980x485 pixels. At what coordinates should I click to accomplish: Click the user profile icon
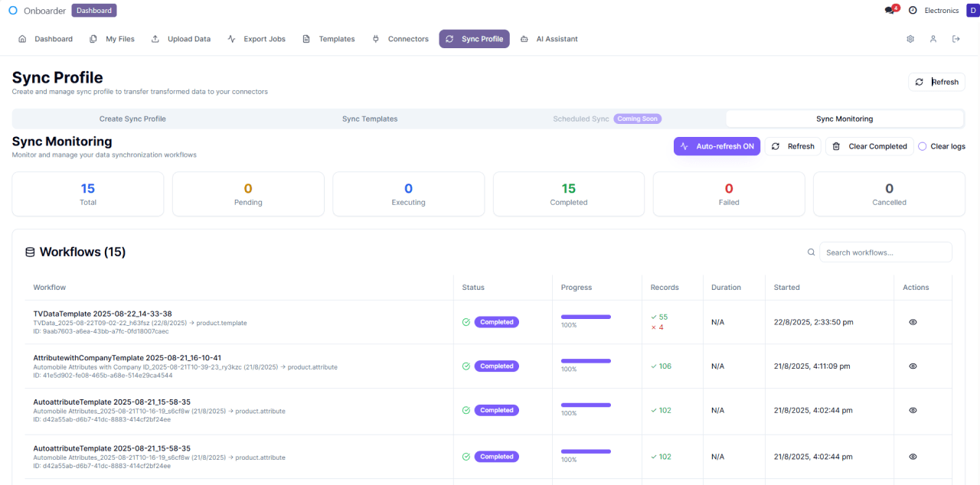click(x=933, y=39)
